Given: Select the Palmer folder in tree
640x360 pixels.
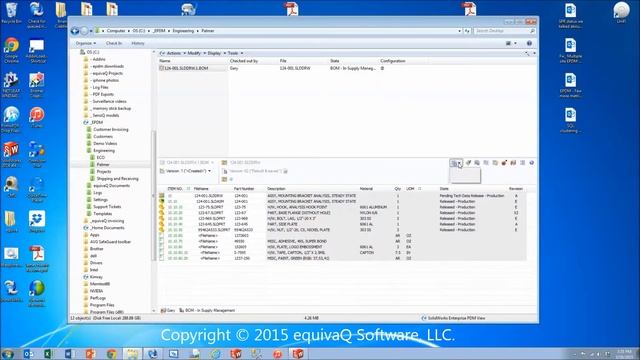Looking at the screenshot, I should point(103,164).
